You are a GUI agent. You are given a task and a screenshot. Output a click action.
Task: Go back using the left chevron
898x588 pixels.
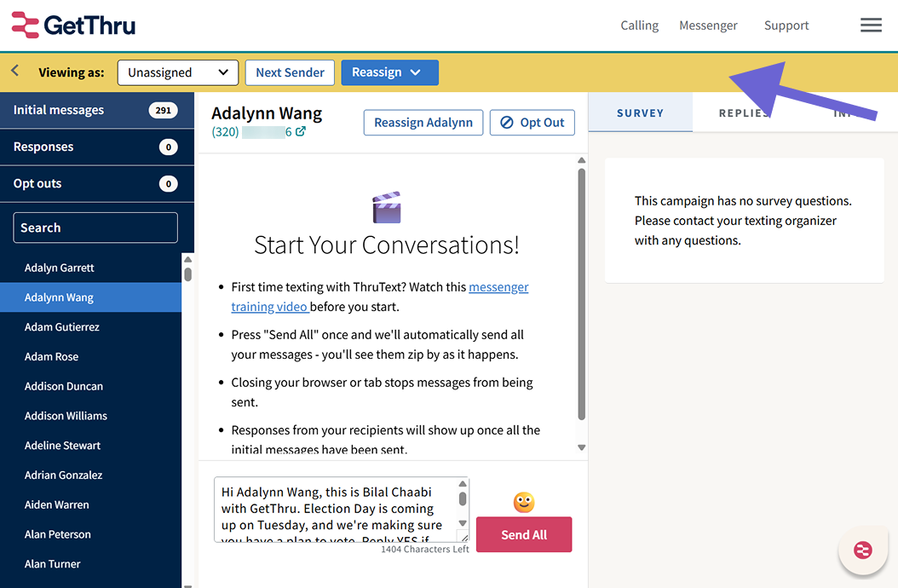pos(14,71)
